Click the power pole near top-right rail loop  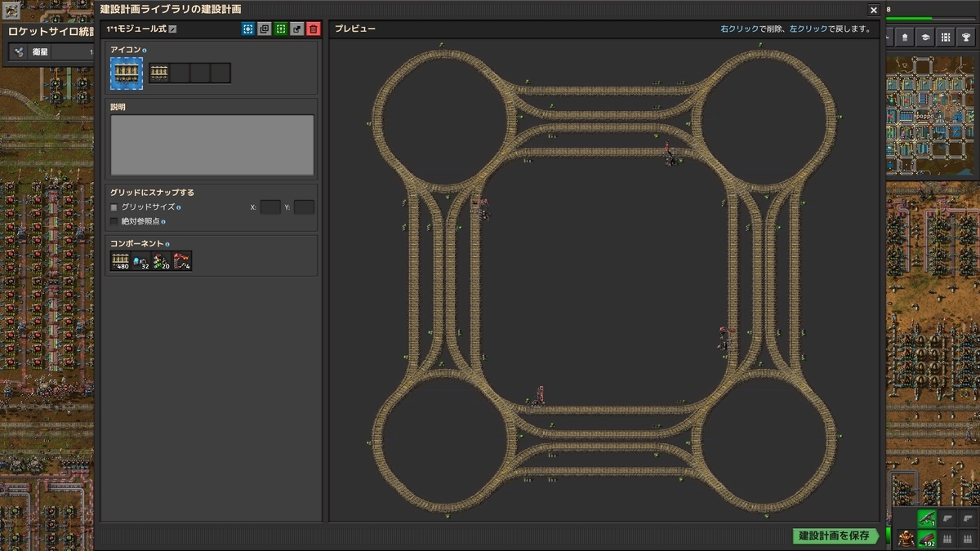(x=670, y=154)
